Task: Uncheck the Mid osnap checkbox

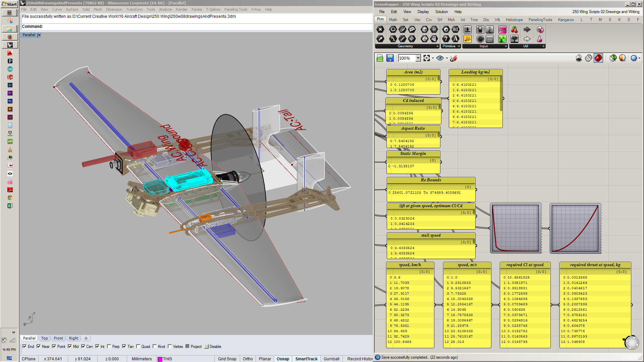Action: [70, 347]
